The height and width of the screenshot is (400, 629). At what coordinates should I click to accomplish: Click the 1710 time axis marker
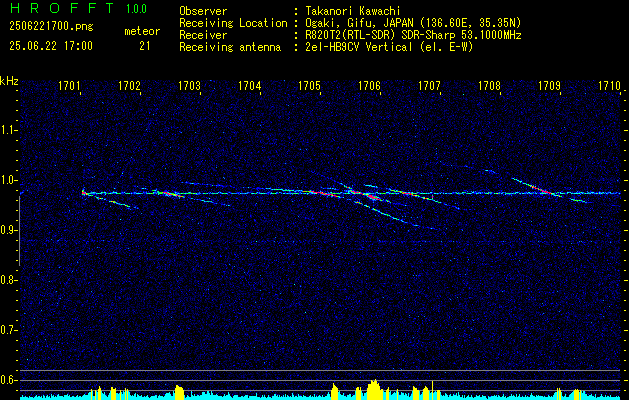coord(609,85)
